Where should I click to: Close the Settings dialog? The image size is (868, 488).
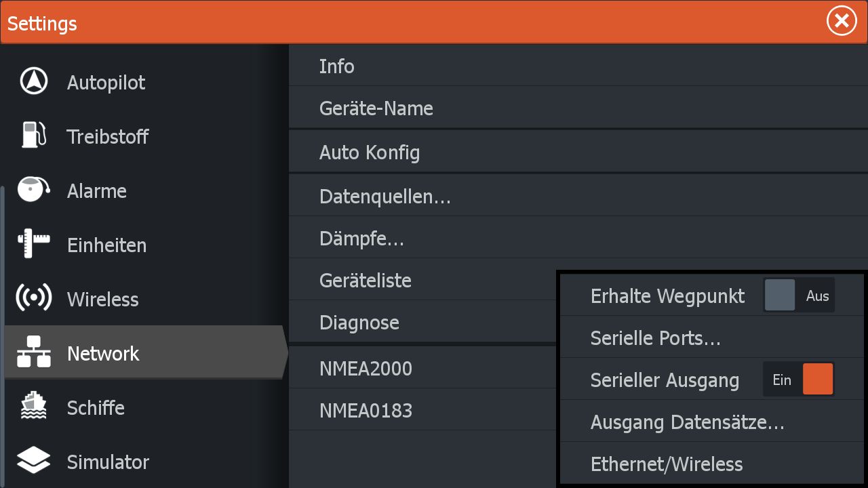coord(841,22)
